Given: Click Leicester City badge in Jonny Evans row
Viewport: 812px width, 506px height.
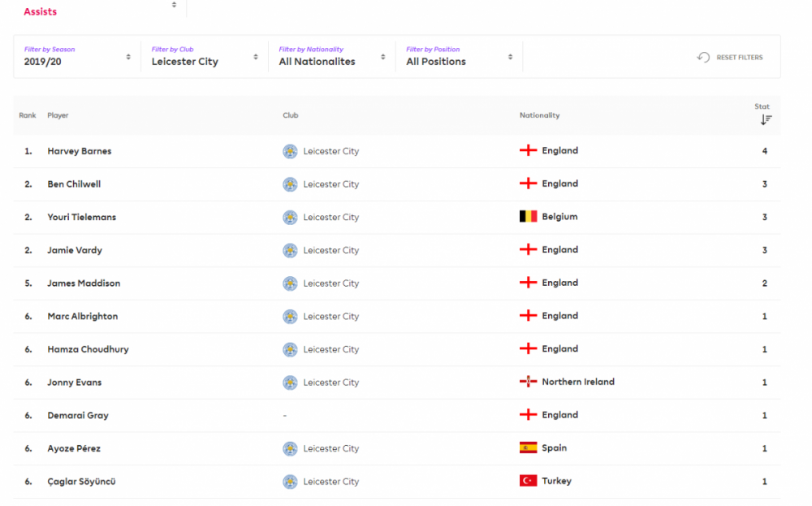Looking at the screenshot, I should point(290,383).
